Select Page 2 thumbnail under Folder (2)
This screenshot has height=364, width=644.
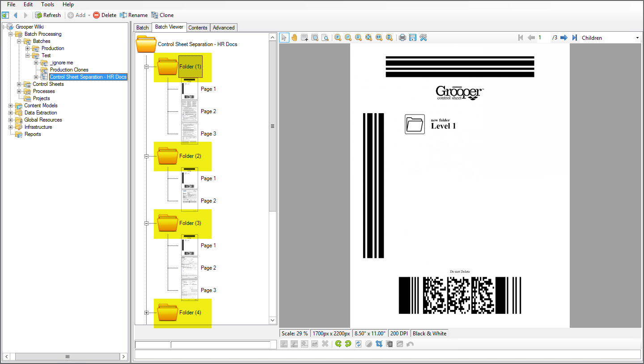tap(190, 200)
